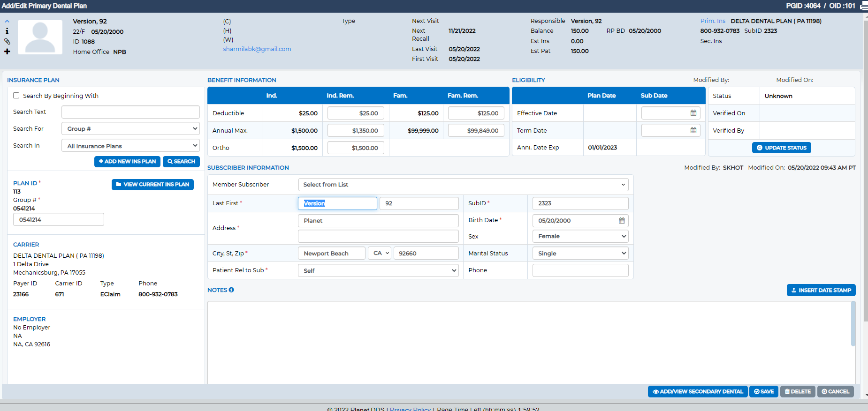
Task: Click the plus icon beside patient photo
Action: (7, 52)
